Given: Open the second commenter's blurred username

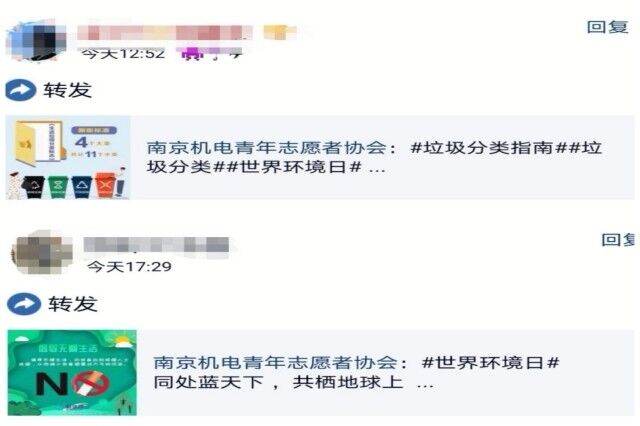Looking at the screenshot, I should point(156,244).
